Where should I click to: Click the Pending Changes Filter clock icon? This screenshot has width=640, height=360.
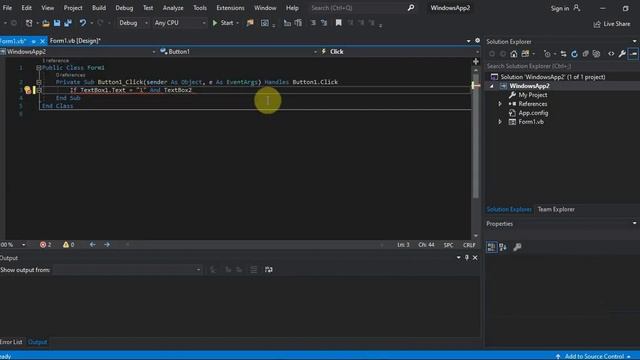tap(547, 54)
